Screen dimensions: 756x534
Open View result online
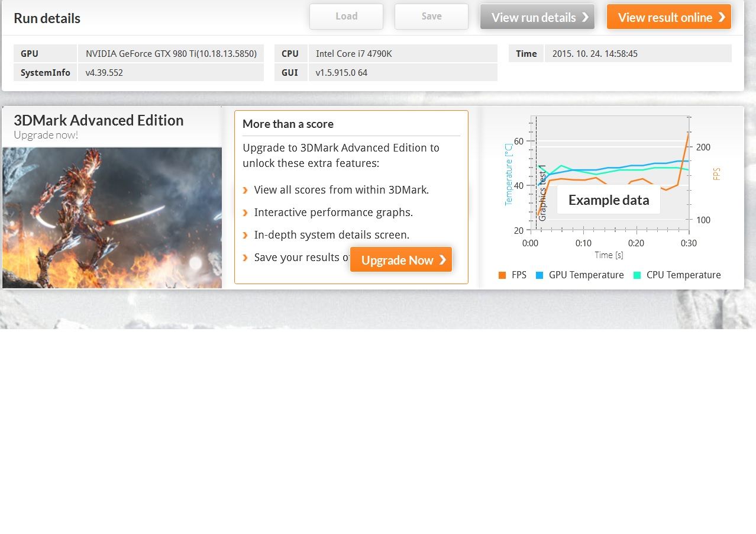pyautogui.click(x=669, y=17)
